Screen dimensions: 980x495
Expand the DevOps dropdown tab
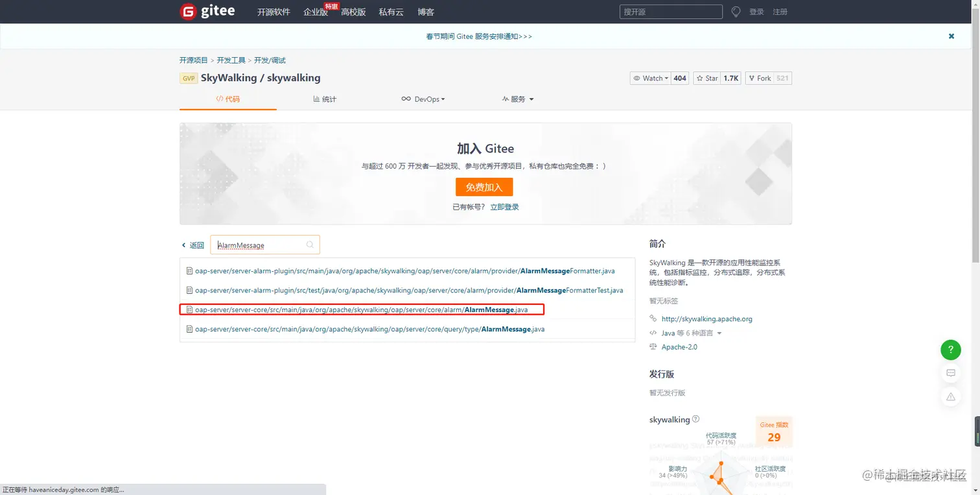pos(423,99)
